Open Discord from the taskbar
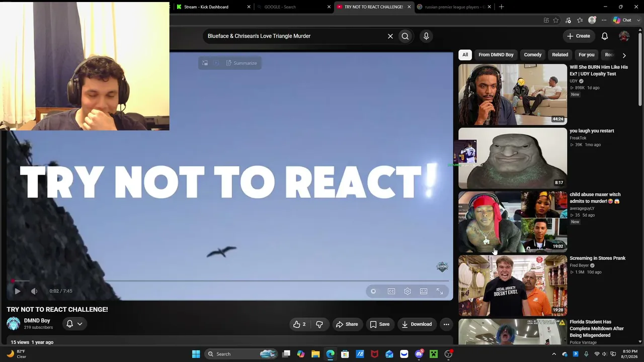The width and height of the screenshot is (644, 362). pyautogui.click(x=419, y=354)
